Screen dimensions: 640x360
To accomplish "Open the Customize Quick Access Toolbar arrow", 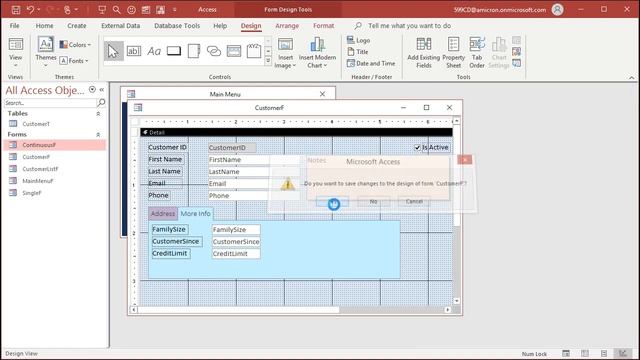I will click(175, 9).
